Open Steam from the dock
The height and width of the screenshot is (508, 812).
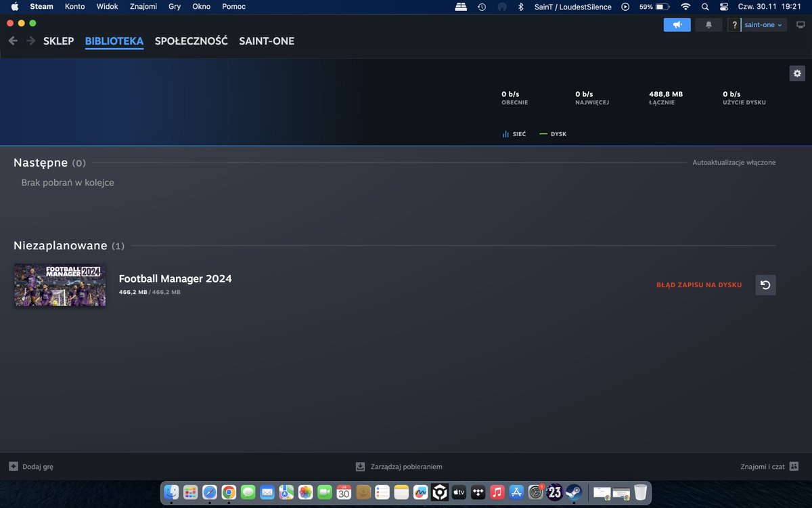pyautogui.click(x=574, y=492)
